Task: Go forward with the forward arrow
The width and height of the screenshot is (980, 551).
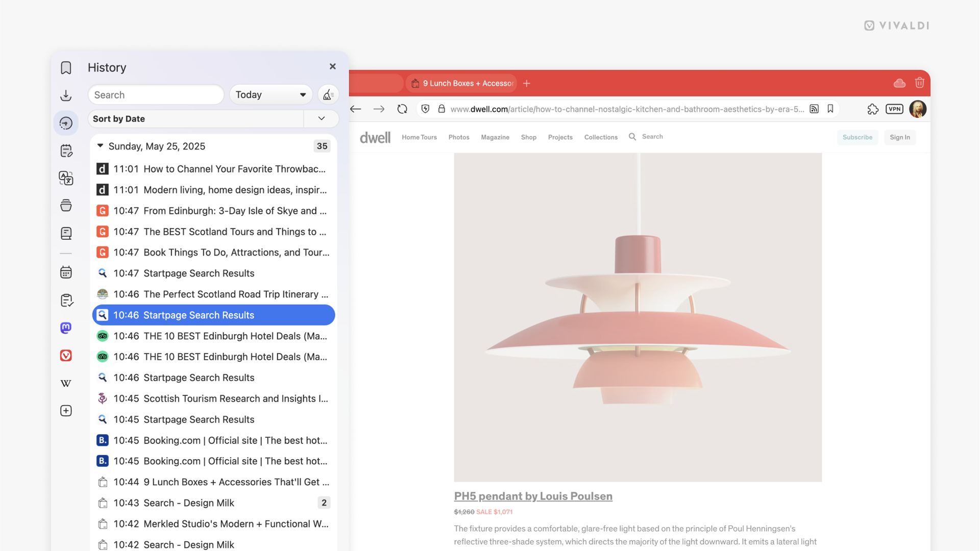Action: pos(379,109)
